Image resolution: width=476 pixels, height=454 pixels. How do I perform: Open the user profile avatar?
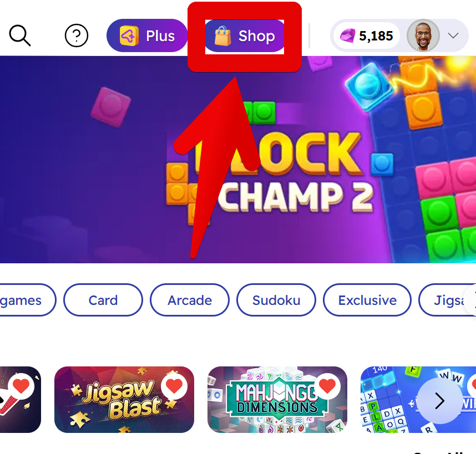(423, 35)
